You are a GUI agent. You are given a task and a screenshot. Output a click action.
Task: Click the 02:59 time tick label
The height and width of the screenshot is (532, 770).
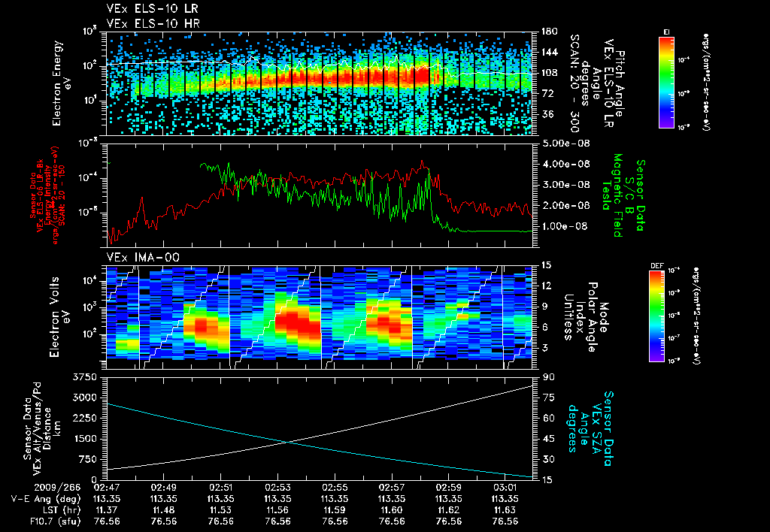[x=448, y=488]
